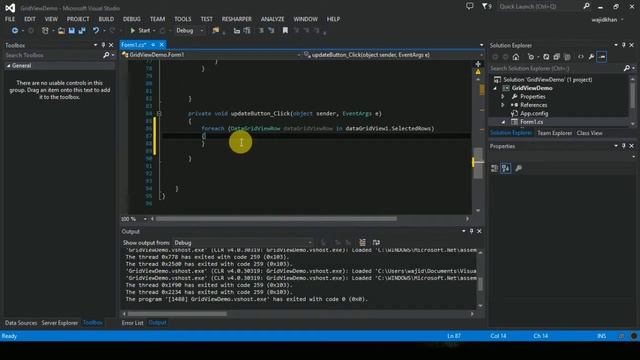Click the editor vertical scrollbar thumb
Viewport: 640px width, 360px height.
(478, 163)
